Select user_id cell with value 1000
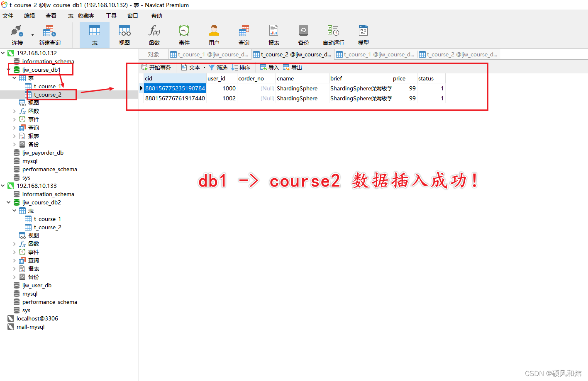 coord(222,88)
